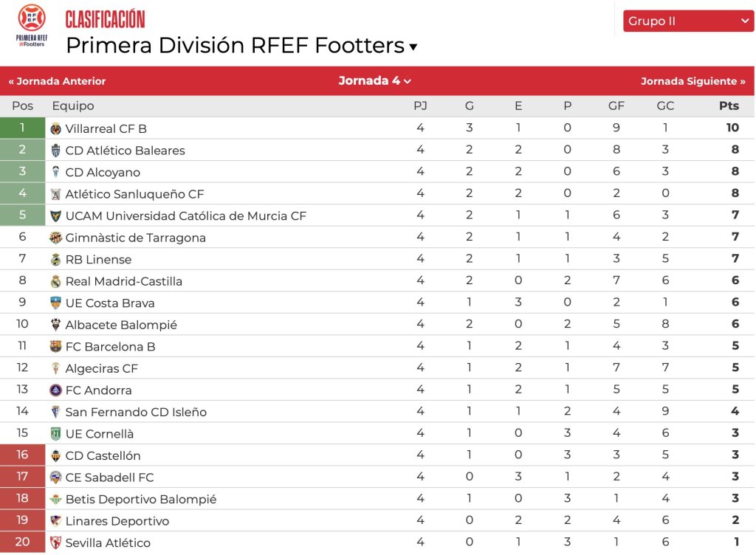The width and height of the screenshot is (756, 555).
Task: Go to Jornada Anterior
Action: (x=58, y=81)
